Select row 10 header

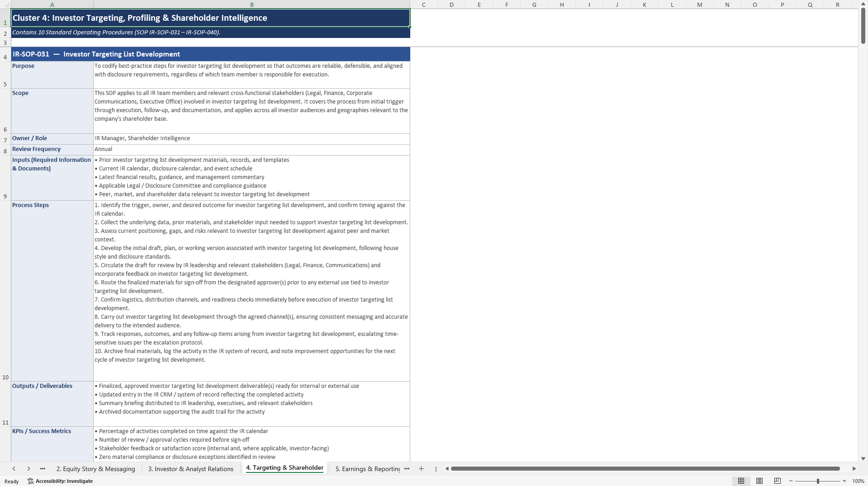(5, 291)
